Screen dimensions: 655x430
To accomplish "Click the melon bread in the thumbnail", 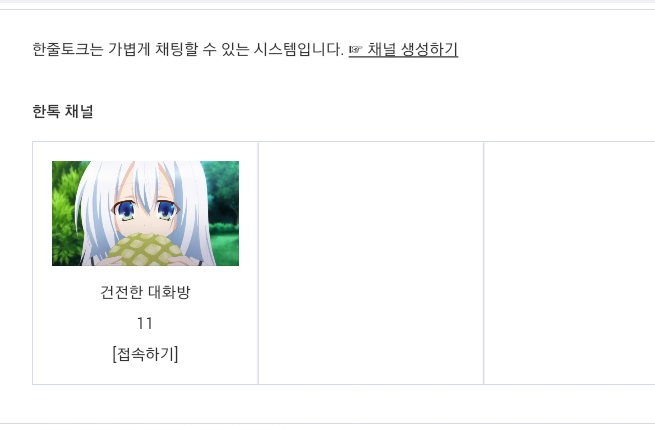I will [145, 251].
